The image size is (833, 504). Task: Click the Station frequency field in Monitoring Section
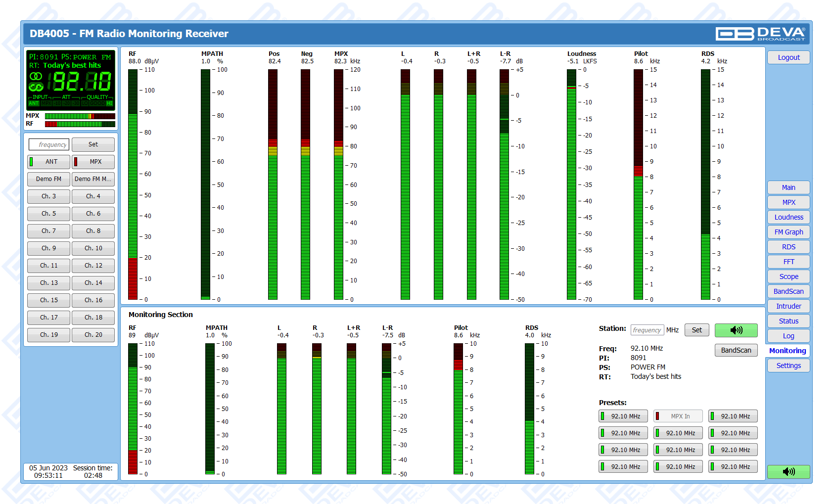click(x=647, y=330)
